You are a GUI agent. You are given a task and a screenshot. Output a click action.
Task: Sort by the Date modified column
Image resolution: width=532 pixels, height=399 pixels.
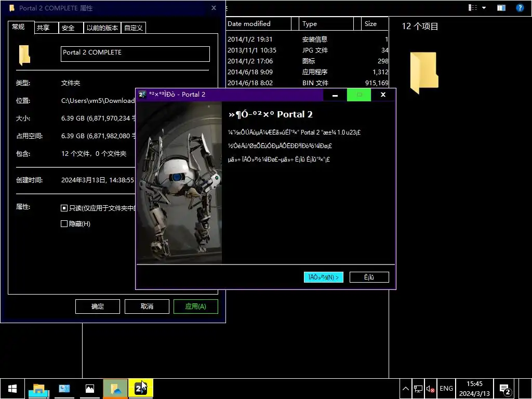(259, 24)
